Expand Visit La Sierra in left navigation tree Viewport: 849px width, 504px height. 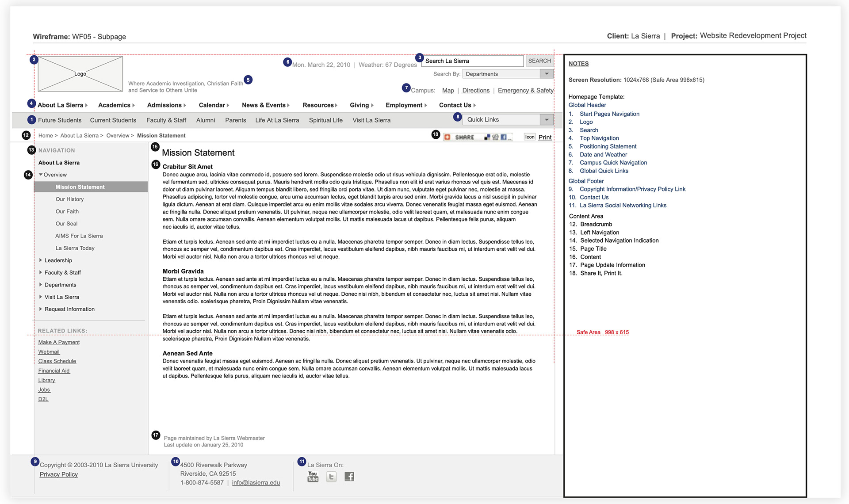click(x=41, y=297)
